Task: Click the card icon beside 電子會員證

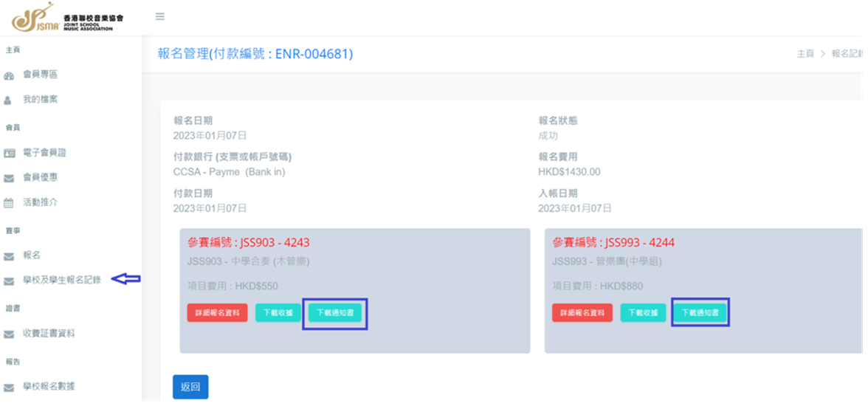Action: pyautogui.click(x=8, y=154)
